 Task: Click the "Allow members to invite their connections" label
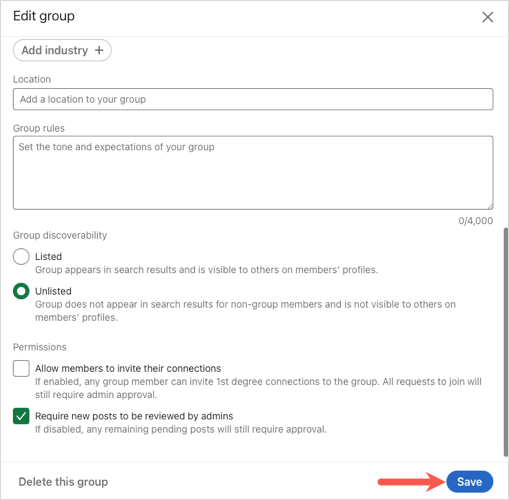[x=128, y=368]
